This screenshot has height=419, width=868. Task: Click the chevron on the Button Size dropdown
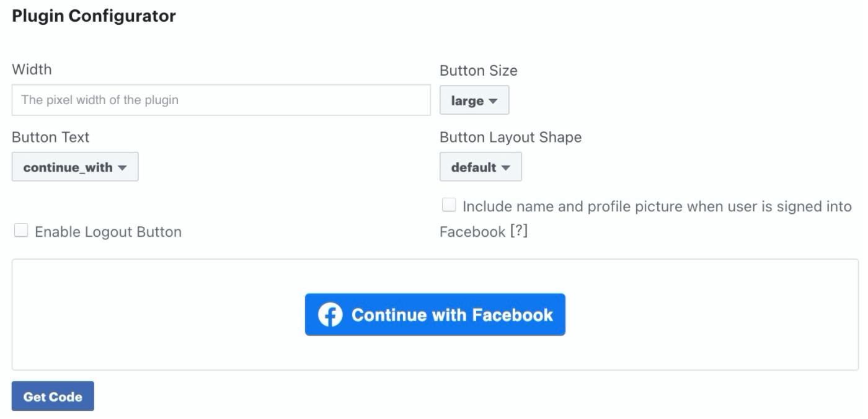coord(493,100)
